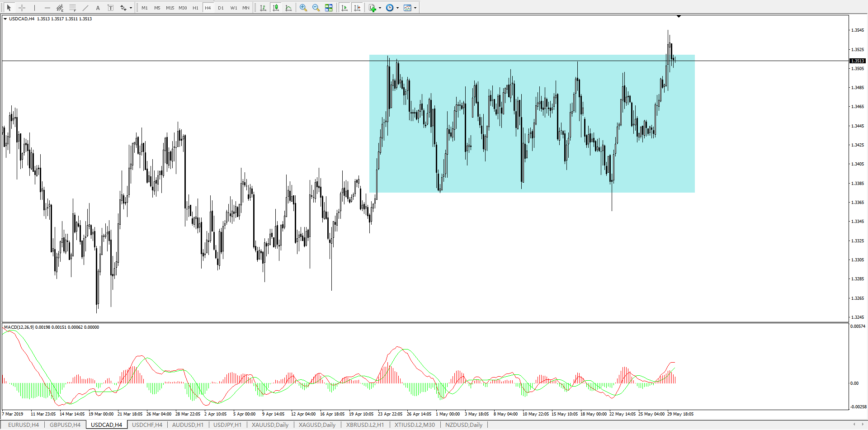Set chart type to bar chart
Viewport: 868px width, 430px height.
pos(263,8)
